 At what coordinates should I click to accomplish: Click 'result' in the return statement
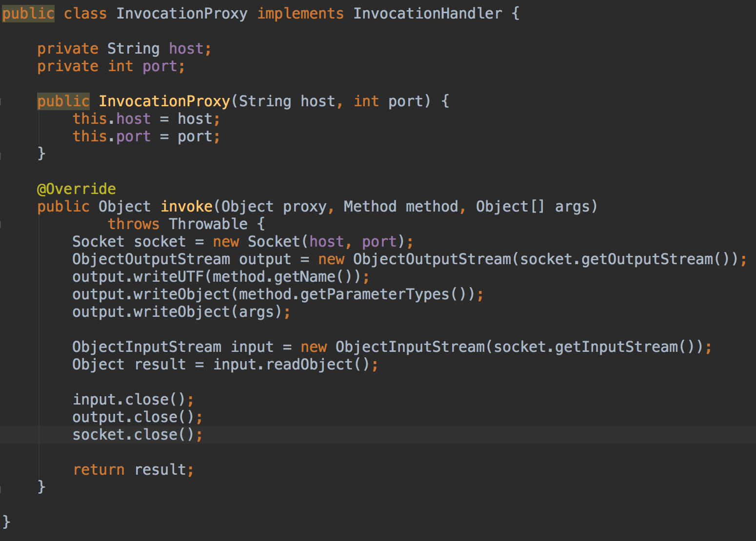(x=160, y=470)
